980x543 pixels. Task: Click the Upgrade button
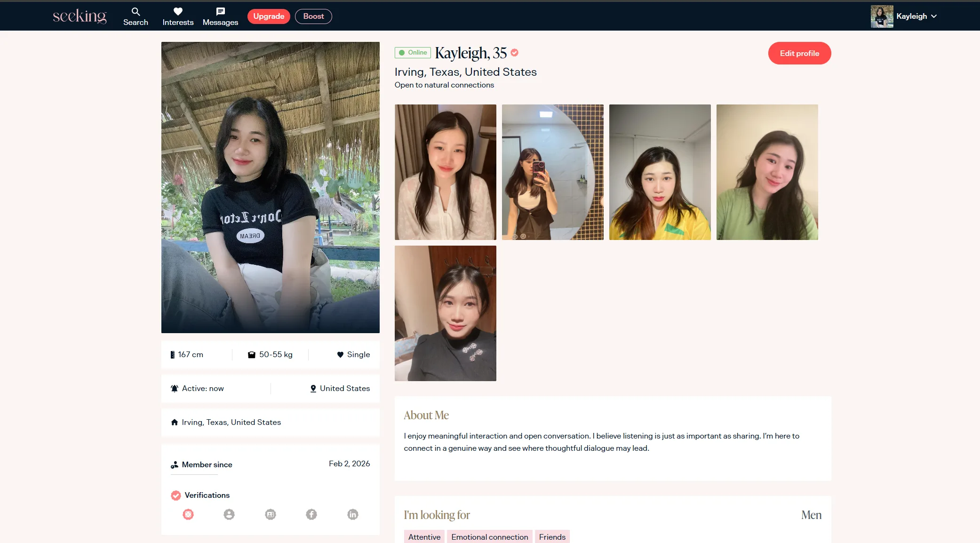[269, 16]
